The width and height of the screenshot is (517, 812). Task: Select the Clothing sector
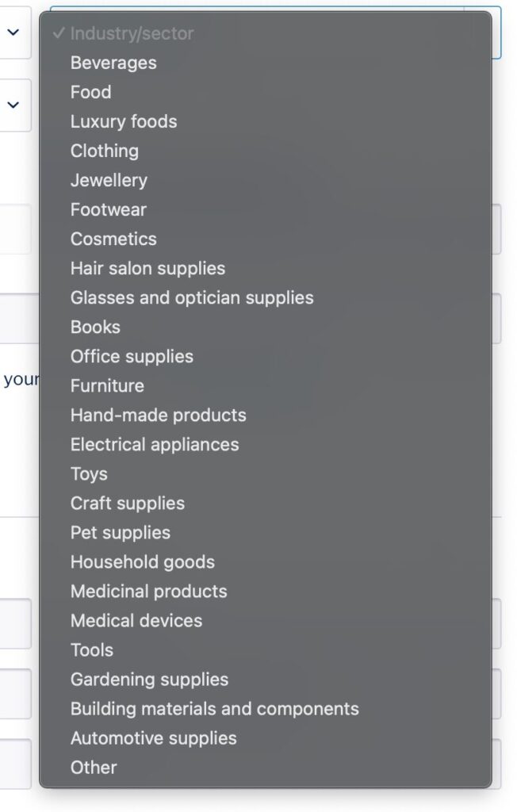pyautogui.click(x=104, y=151)
